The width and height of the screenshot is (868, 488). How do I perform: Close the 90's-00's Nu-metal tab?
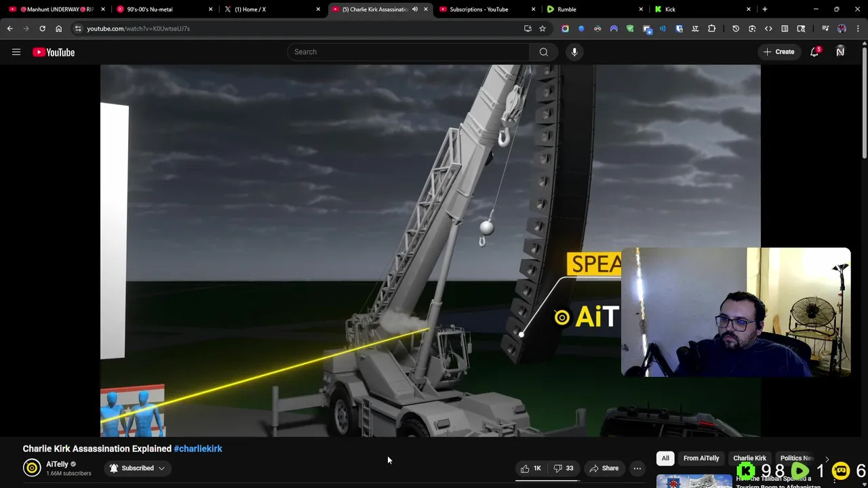(x=210, y=9)
